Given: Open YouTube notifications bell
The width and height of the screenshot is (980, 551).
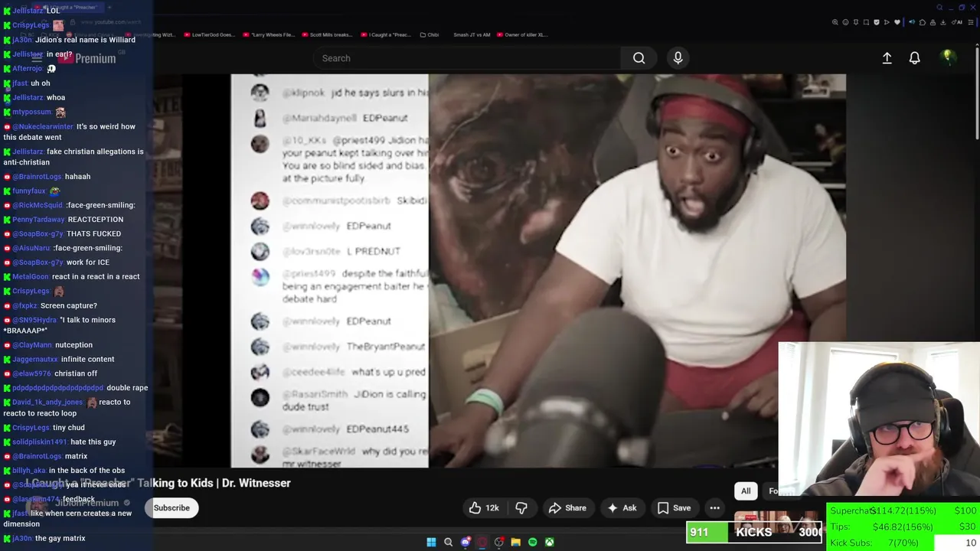Looking at the screenshot, I should point(914,58).
